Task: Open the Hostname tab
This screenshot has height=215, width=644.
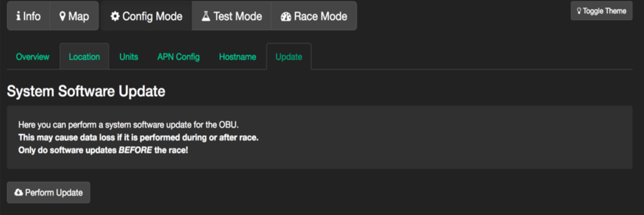Action: point(237,57)
